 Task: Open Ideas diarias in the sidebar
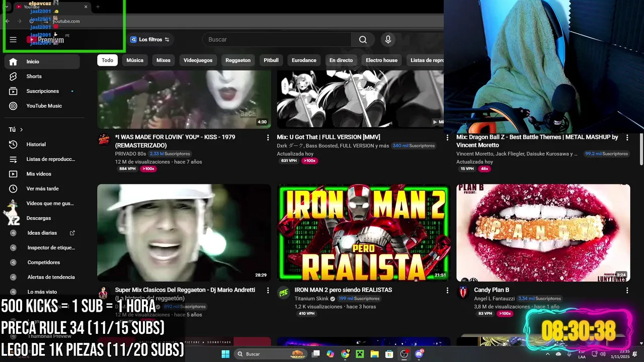(42, 233)
